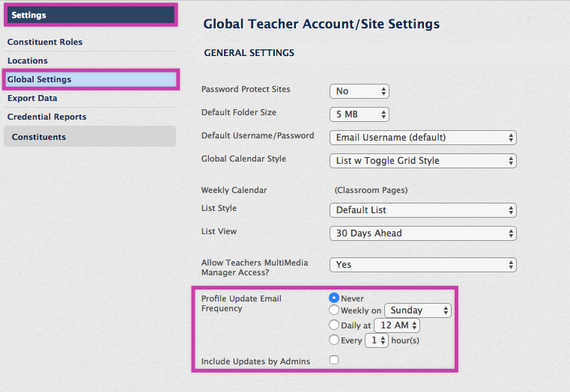Check Include Updates by Admins
This screenshot has height=392, width=570.
(x=334, y=360)
